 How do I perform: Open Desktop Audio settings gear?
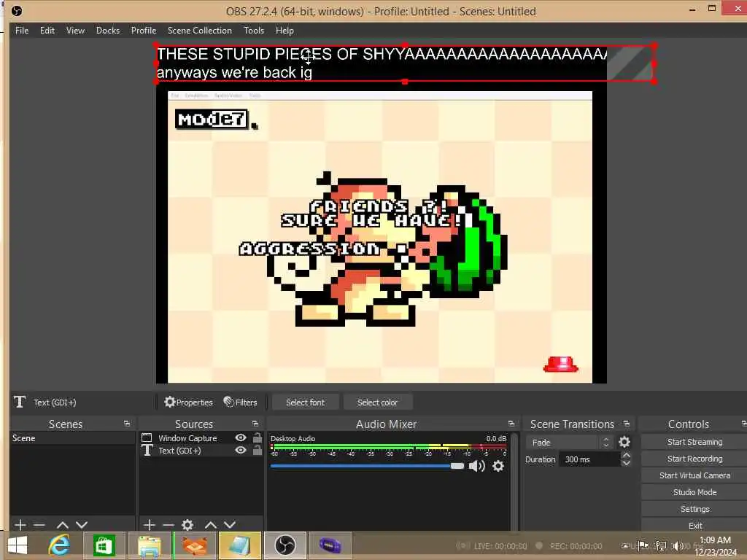click(498, 466)
